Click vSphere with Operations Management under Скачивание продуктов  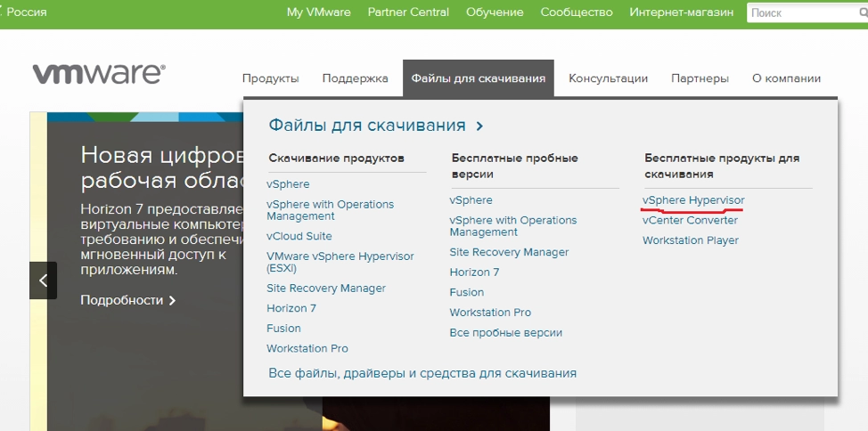(331, 210)
